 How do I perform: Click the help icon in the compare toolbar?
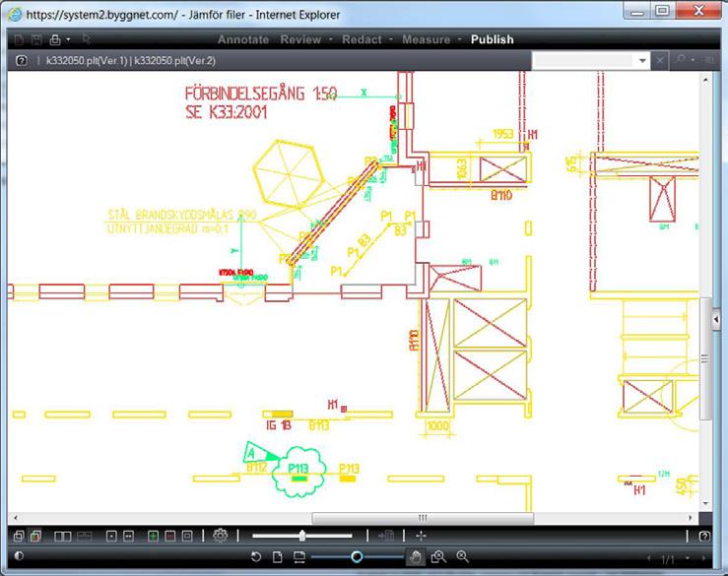click(703, 537)
